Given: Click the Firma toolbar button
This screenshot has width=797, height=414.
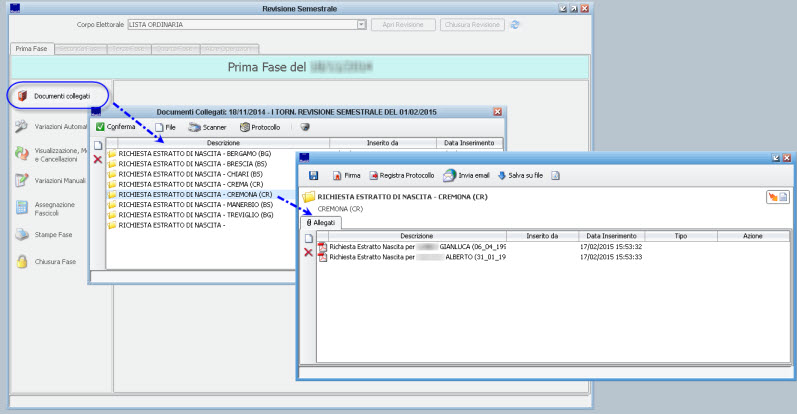Looking at the screenshot, I should point(345,175).
